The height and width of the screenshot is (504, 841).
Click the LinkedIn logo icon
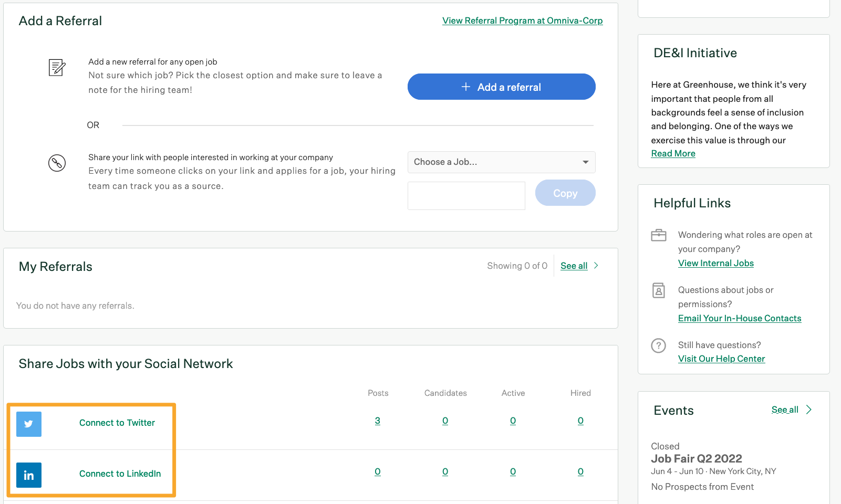(x=29, y=475)
